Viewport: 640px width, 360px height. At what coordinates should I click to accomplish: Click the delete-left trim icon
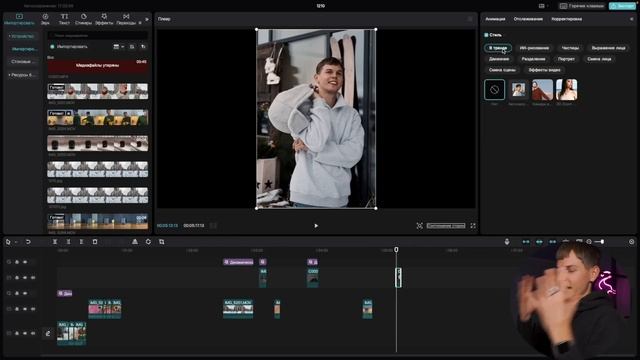coord(68,242)
